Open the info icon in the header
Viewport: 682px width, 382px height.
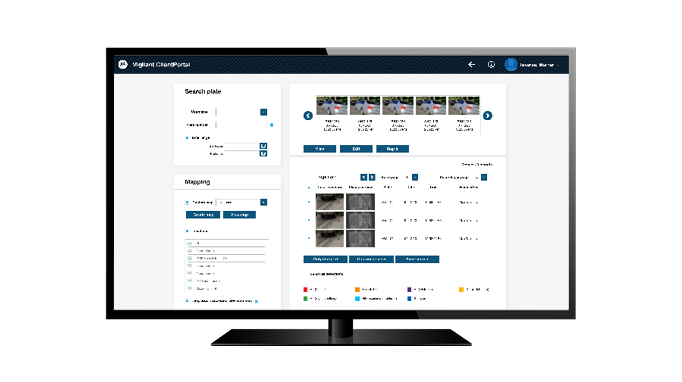(491, 64)
